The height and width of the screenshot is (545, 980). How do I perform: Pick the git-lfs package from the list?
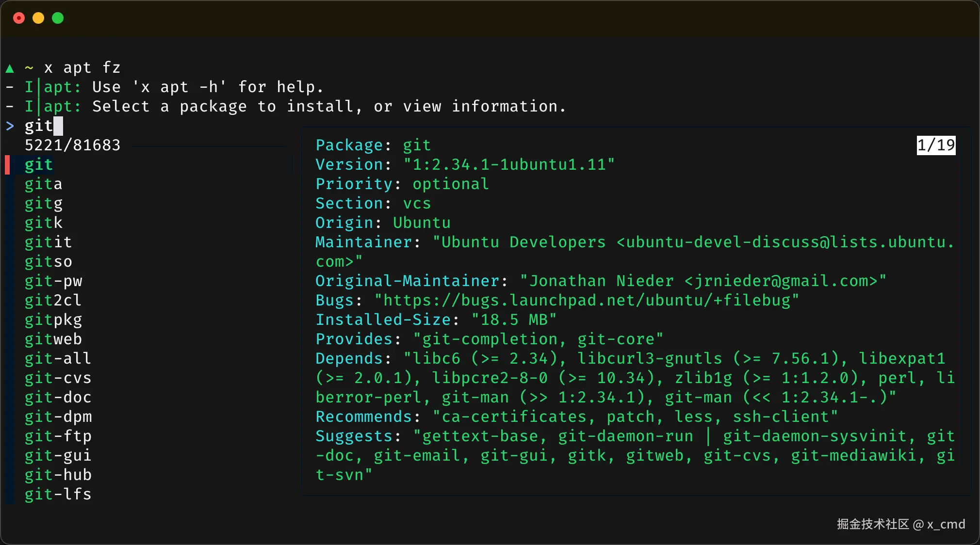(x=58, y=495)
